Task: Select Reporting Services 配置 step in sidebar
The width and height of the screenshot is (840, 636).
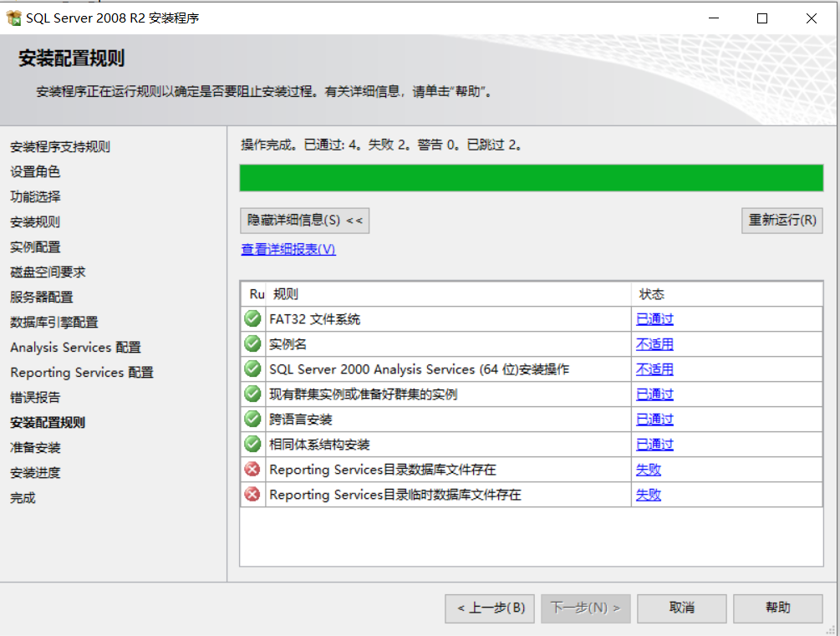Action: coord(82,373)
